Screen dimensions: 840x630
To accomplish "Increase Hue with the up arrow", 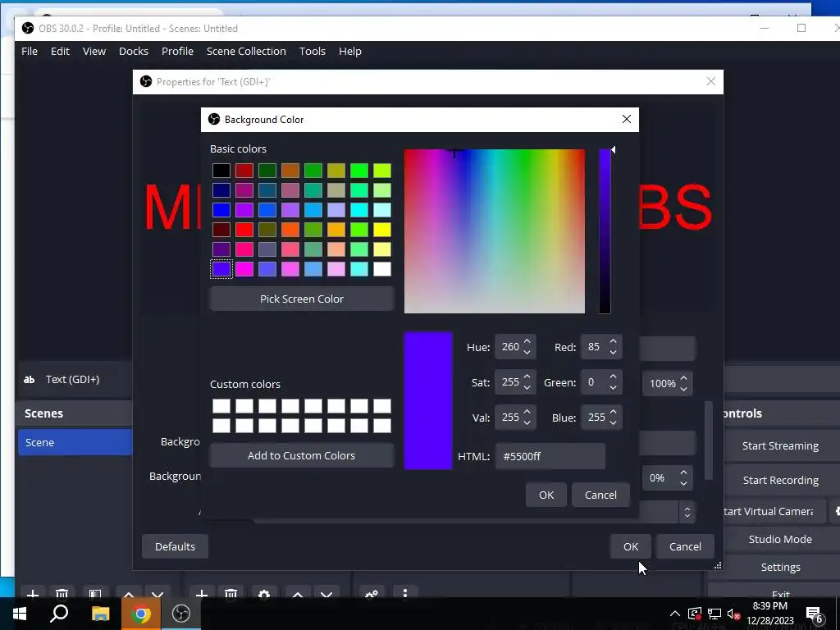I will click(x=527, y=342).
